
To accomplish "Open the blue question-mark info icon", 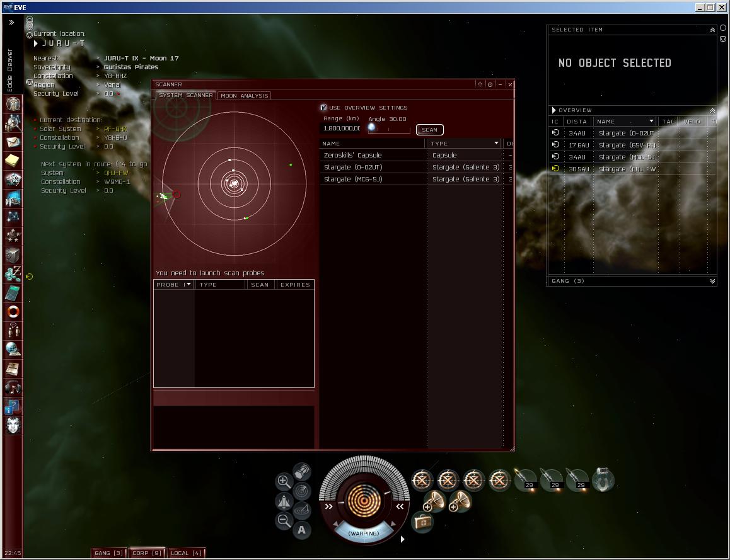I will click(13, 406).
